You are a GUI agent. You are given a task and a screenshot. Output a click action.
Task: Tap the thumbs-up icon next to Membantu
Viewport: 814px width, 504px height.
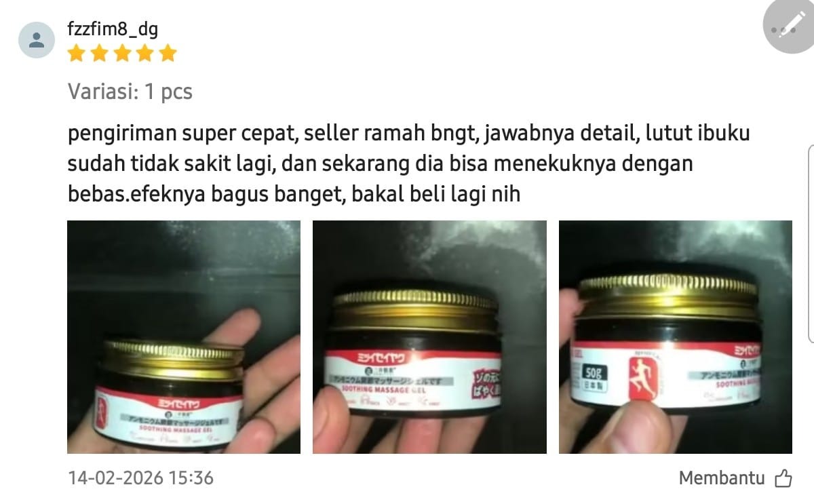[x=783, y=478]
